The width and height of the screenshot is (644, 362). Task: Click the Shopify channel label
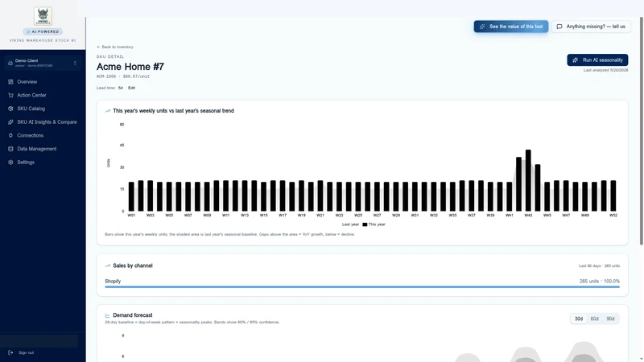click(113, 281)
